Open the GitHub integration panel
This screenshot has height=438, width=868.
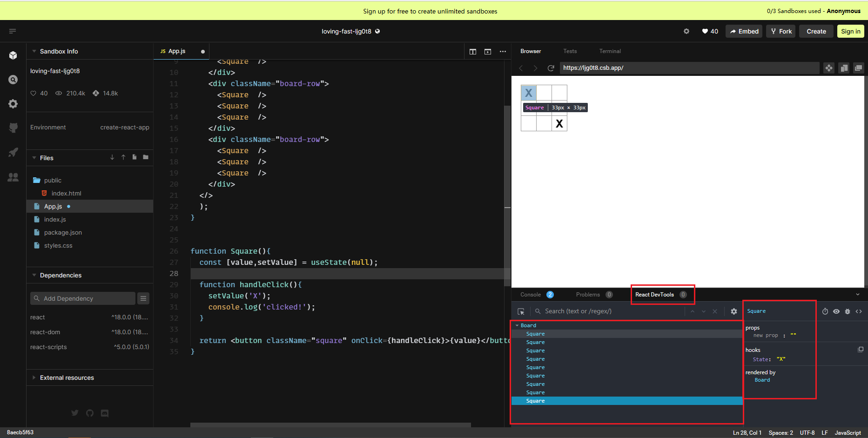tap(13, 128)
